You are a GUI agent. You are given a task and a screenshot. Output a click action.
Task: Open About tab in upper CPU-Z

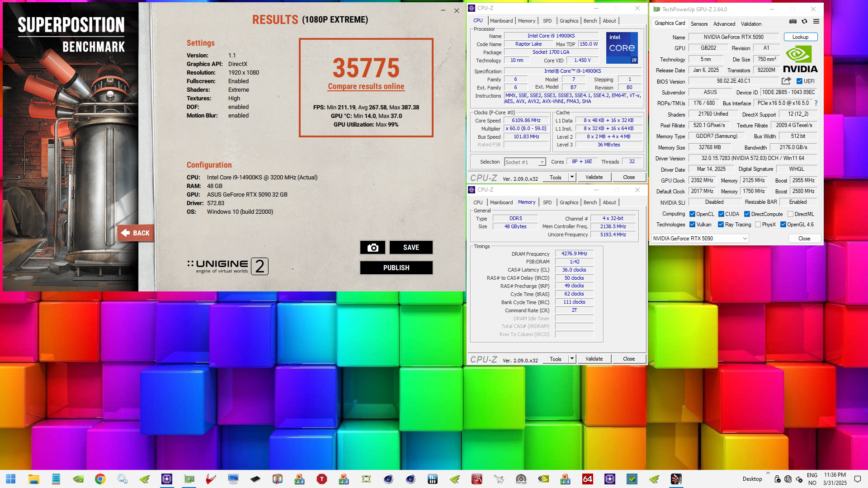609,21
